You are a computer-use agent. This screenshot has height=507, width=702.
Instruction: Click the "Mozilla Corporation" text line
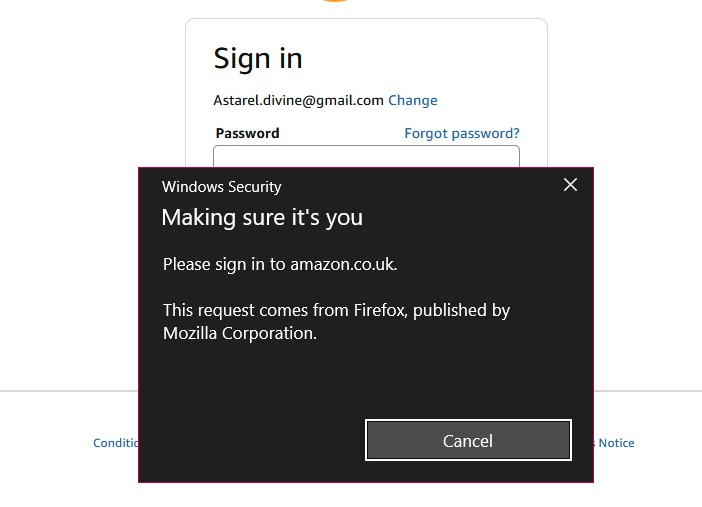tap(239, 334)
